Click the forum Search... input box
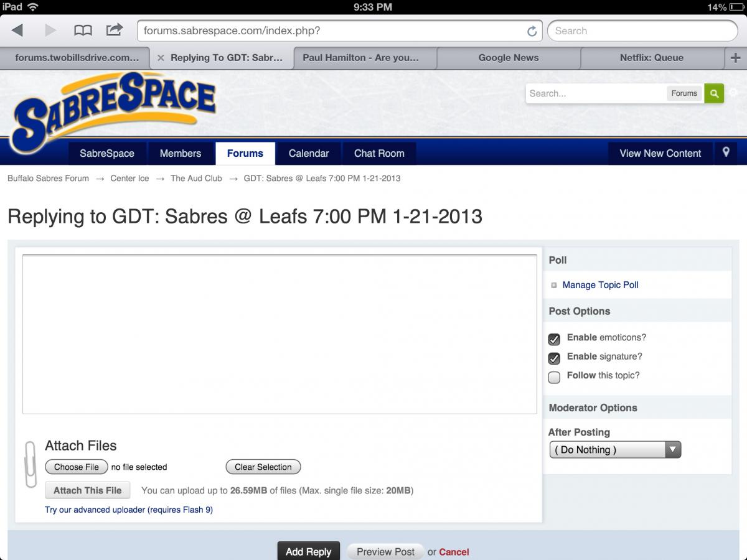This screenshot has width=747, height=560. coord(596,93)
